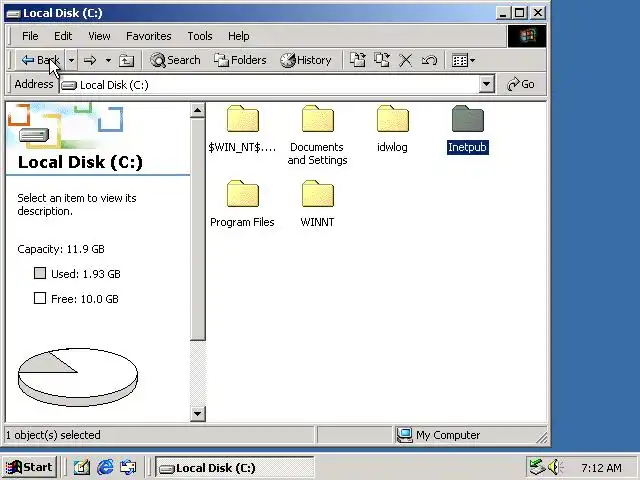Screen dimensions: 640x480
Task: Click the drive icon in left pane
Action: (x=34, y=135)
